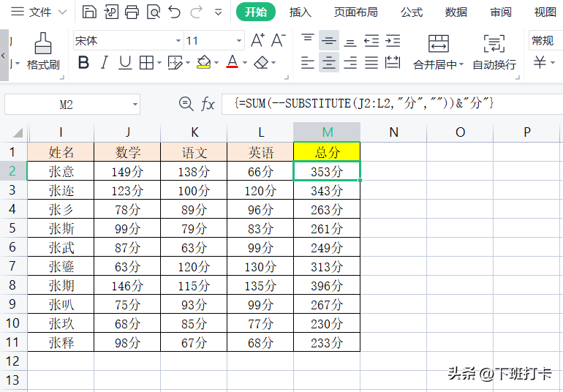The image size is (563, 392).
Task: Select the 总分 header cell
Action: 327,152
